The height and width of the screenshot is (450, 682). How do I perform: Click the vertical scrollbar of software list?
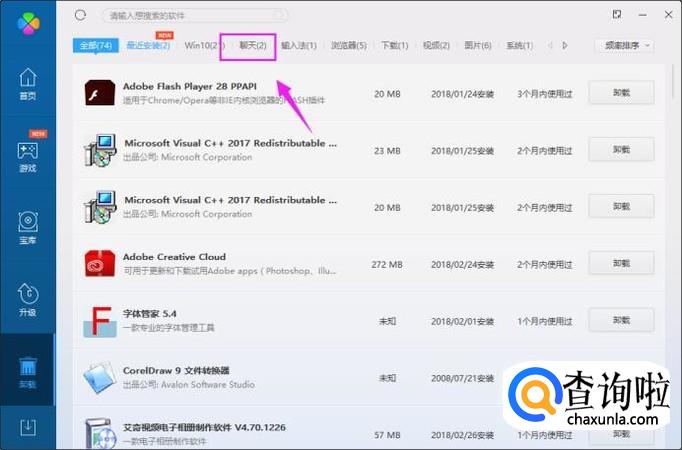coord(673,83)
